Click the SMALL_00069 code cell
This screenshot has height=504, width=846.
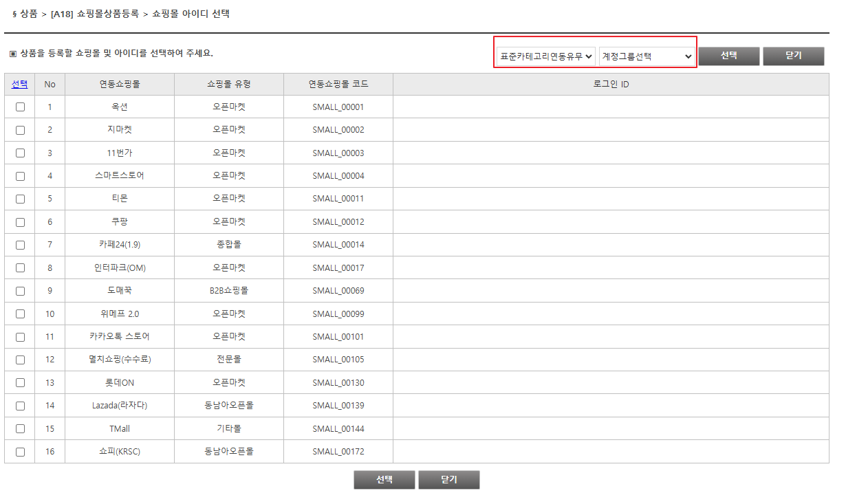(x=338, y=291)
